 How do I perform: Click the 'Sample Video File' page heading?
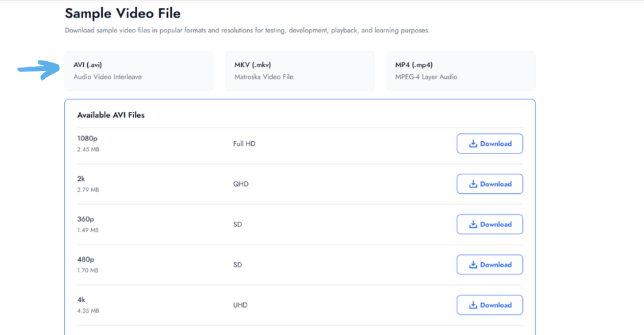click(x=123, y=14)
